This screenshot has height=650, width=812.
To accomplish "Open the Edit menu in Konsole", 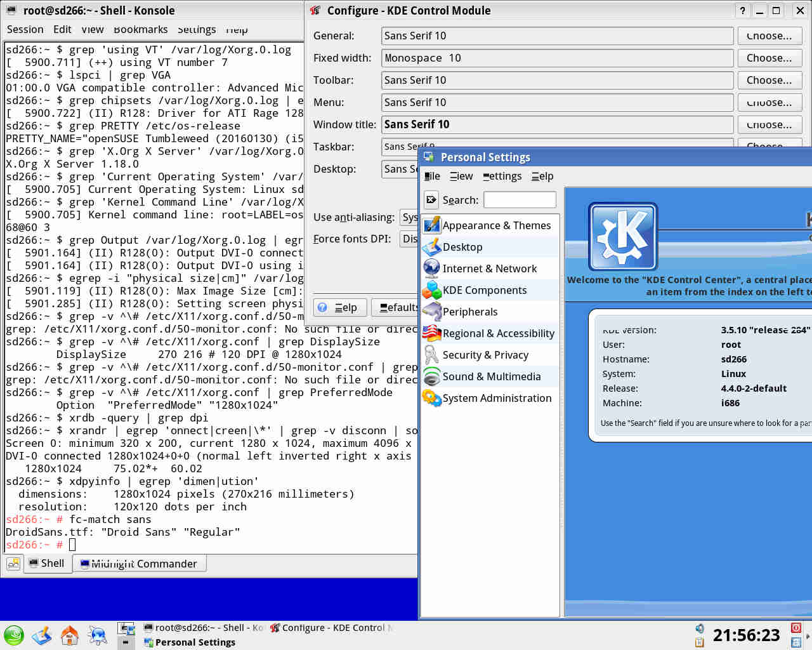I will click(62, 29).
